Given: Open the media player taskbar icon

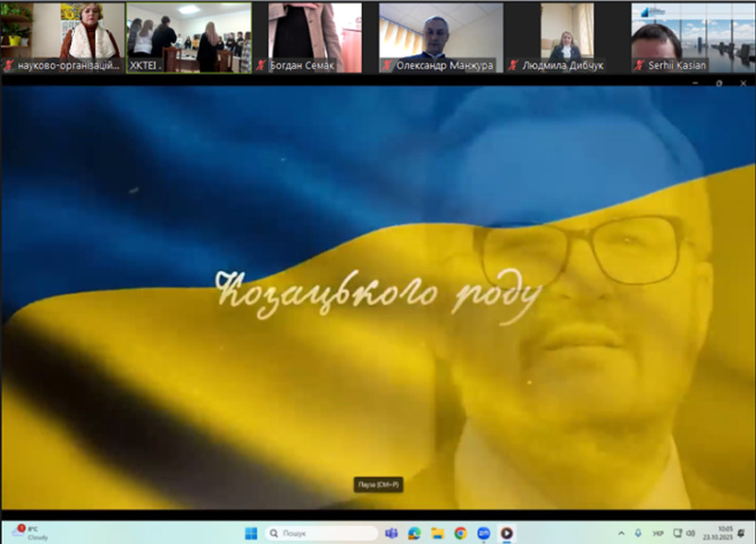Looking at the screenshot, I should [507, 533].
